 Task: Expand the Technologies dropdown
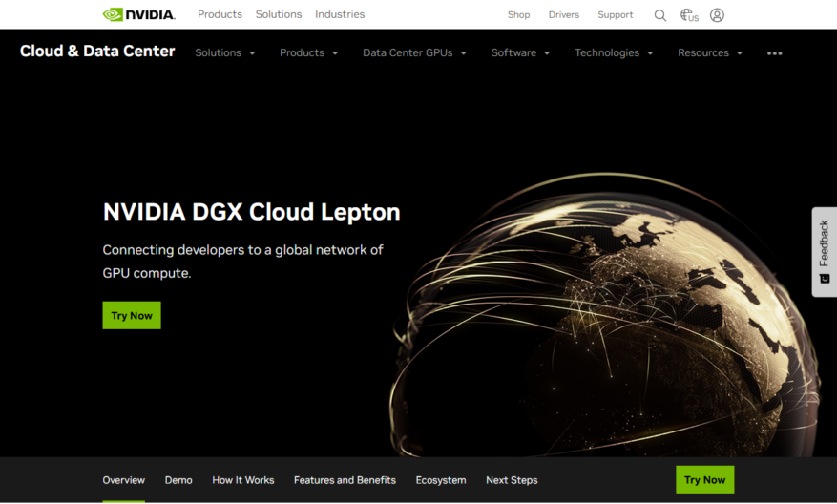(614, 52)
